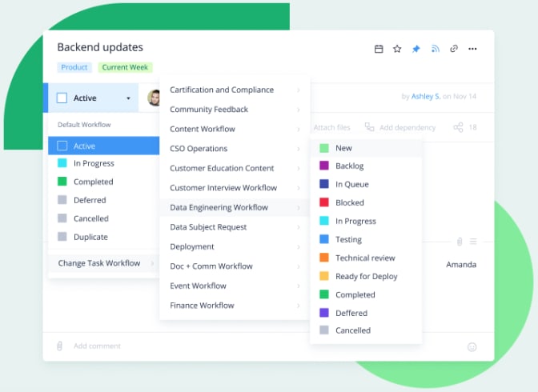
Task: Click the follow feed RSS icon
Action: pos(435,49)
